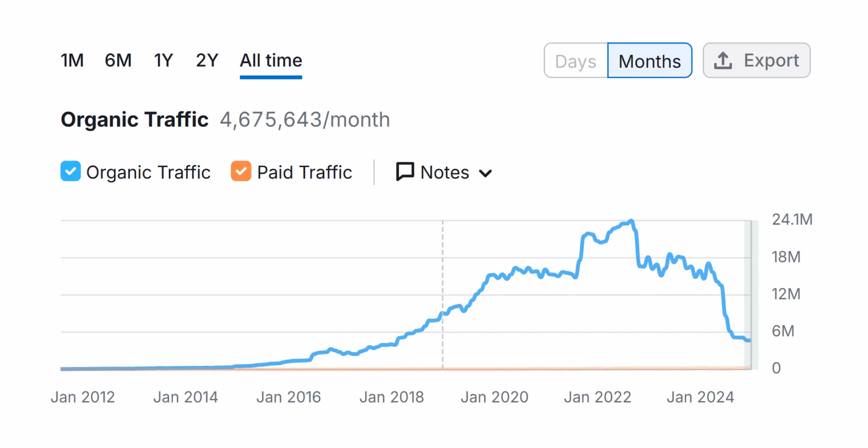Click the Jan 2014 axis label

tap(186, 397)
